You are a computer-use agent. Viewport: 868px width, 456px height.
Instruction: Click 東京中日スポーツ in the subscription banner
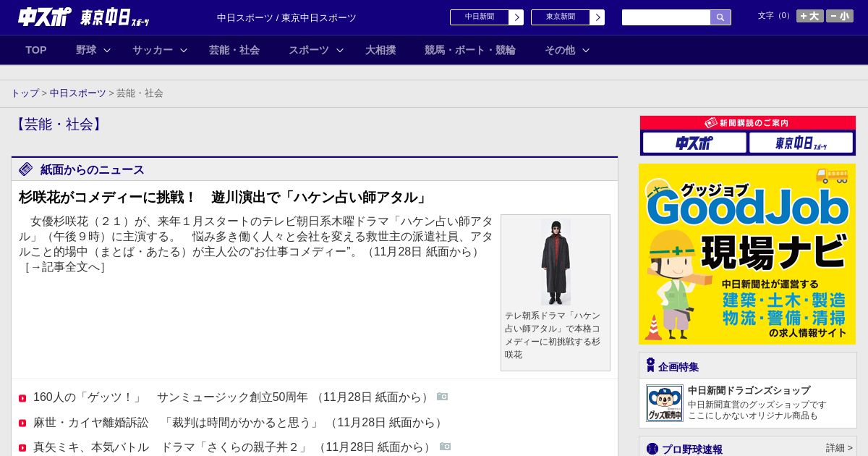[x=801, y=143]
